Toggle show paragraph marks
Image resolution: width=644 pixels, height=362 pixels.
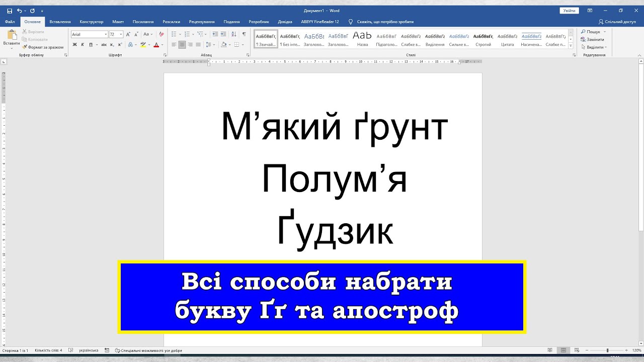(x=244, y=34)
